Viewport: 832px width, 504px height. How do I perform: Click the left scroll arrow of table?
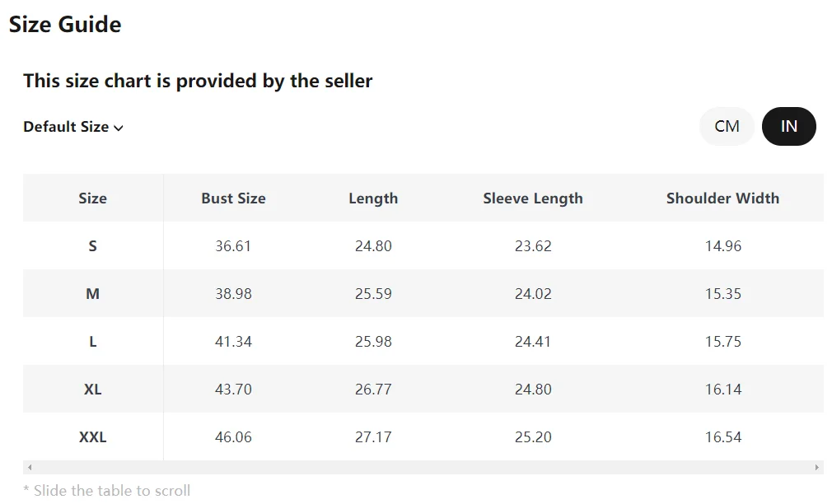point(30,468)
